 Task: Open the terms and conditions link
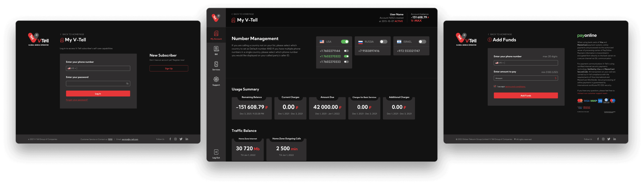[x=515, y=87]
